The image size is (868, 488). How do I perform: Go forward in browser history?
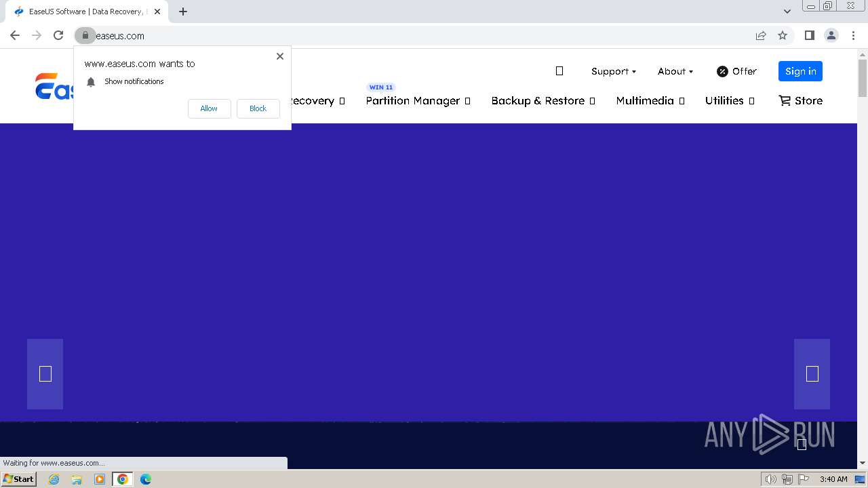click(37, 35)
